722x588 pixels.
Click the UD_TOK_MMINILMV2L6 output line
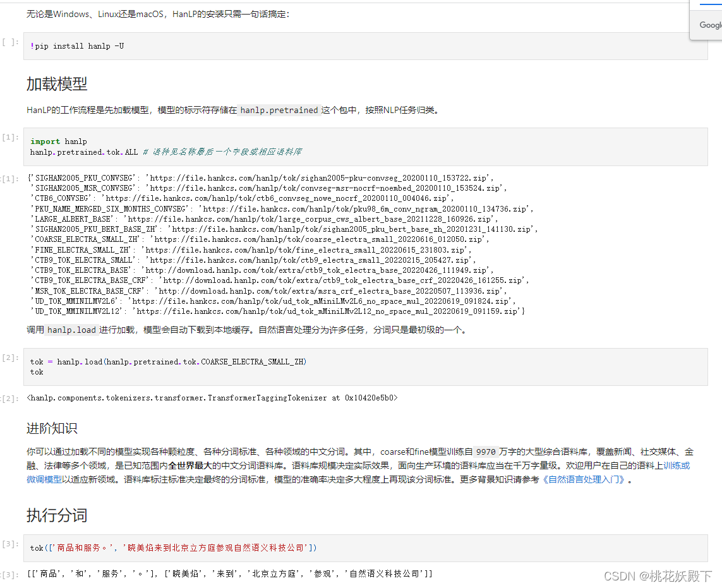[273, 301]
